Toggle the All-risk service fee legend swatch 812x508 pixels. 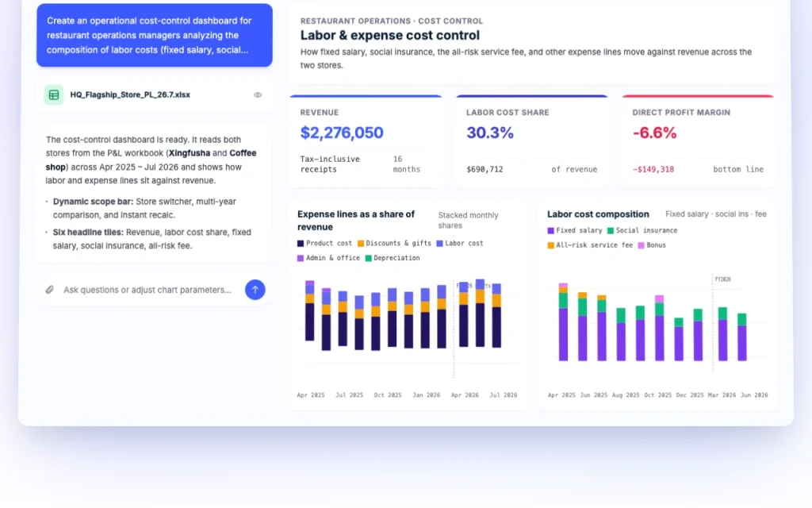point(550,245)
